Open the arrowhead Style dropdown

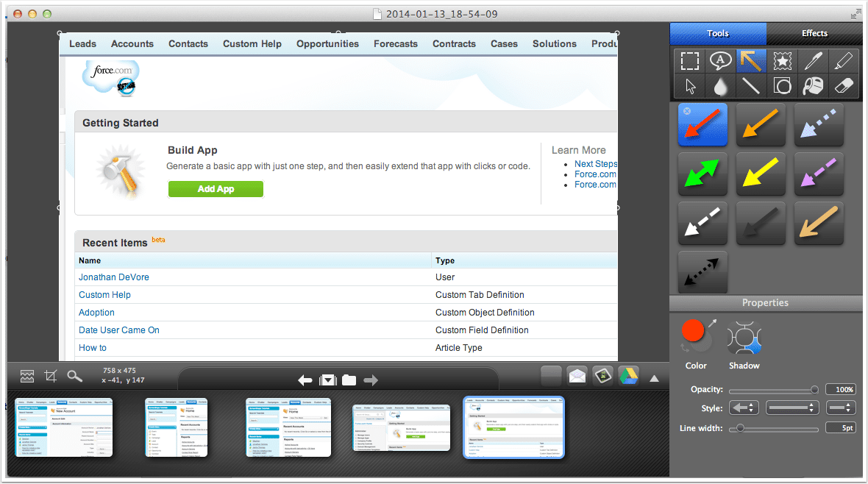744,408
